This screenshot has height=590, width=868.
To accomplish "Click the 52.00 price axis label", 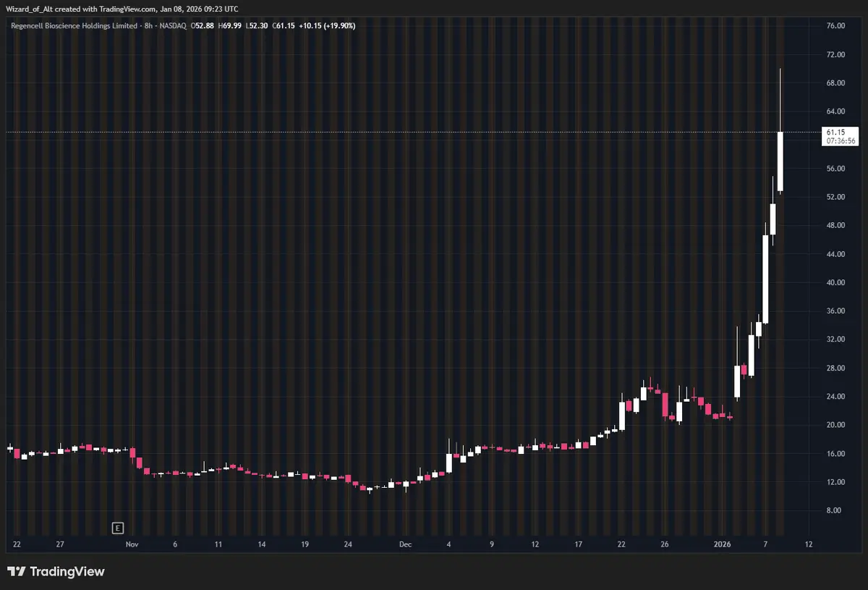I will (835, 197).
